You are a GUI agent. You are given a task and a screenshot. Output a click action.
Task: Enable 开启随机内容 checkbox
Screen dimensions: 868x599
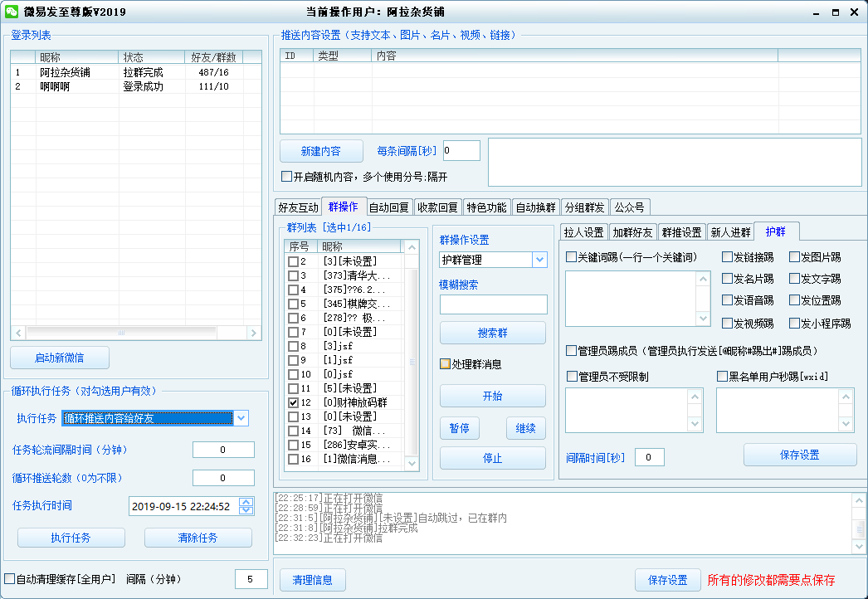point(287,177)
